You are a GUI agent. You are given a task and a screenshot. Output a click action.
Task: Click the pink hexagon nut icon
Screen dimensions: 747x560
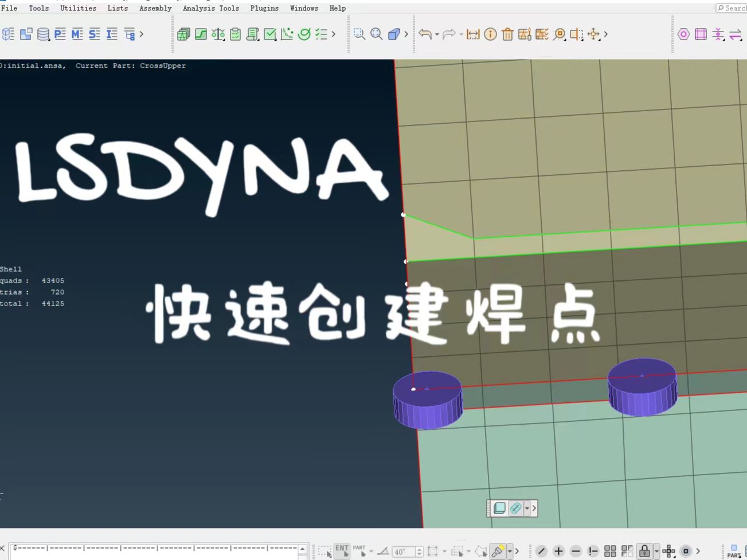683,34
